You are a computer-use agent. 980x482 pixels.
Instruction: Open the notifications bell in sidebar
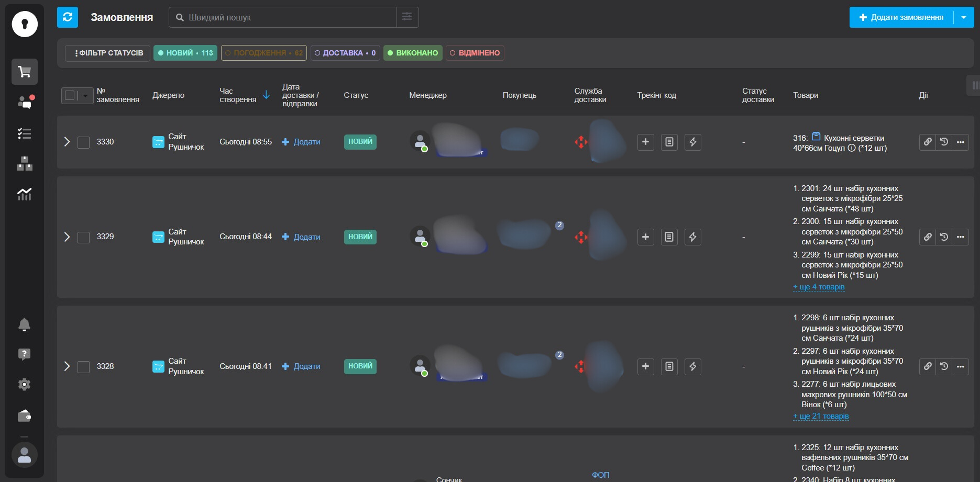(25, 324)
